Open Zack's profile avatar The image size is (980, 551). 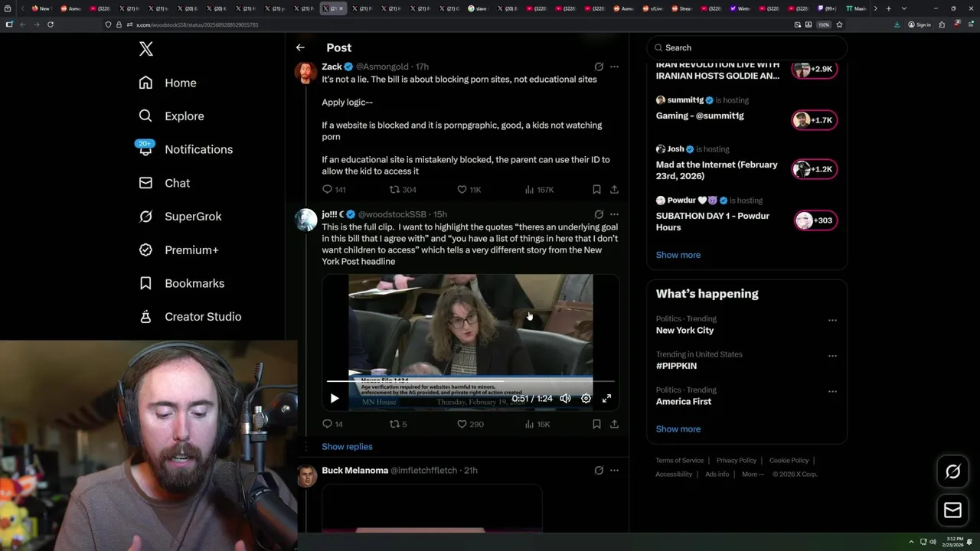[x=306, y=73]
